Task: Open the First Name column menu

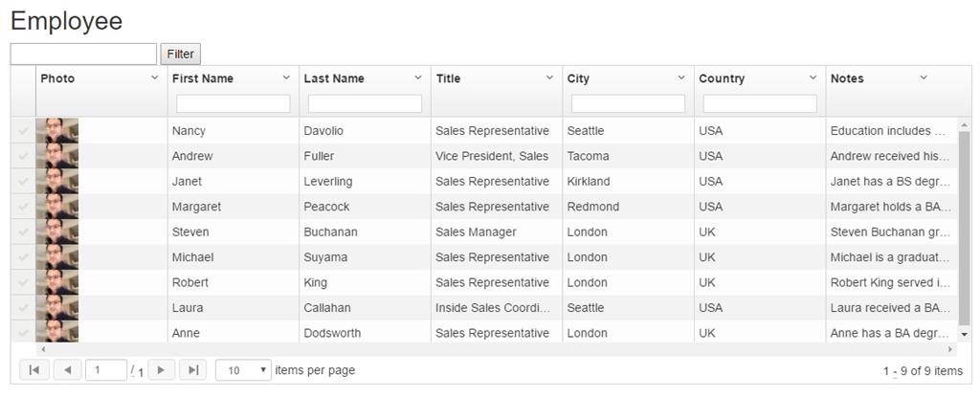Action: [286, 77]
